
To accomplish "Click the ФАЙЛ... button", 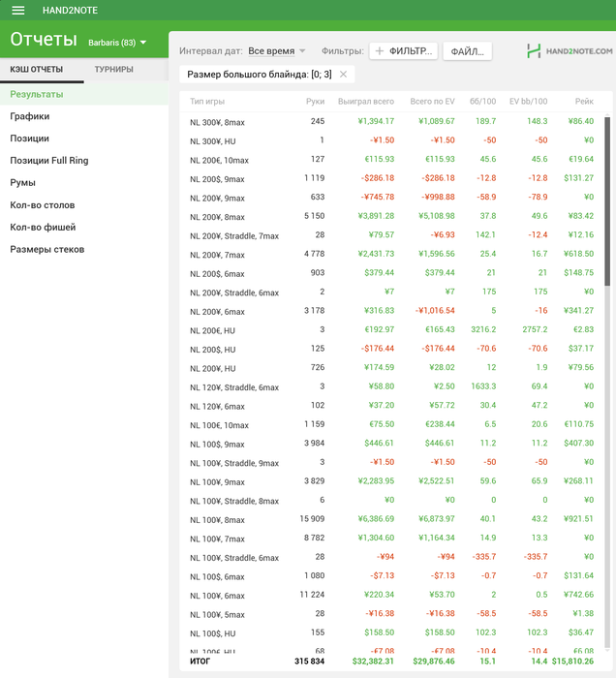I will (467, 51).
